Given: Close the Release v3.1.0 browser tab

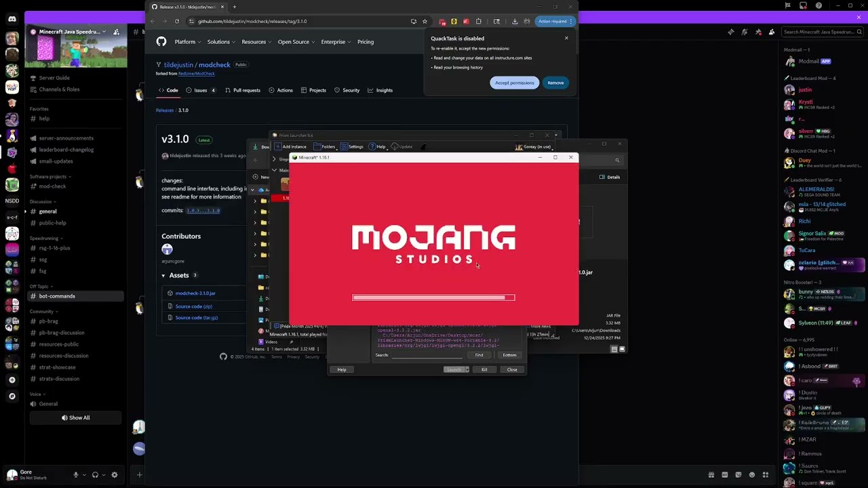Looking at the screenshot, I should click(x=222, y=7).
